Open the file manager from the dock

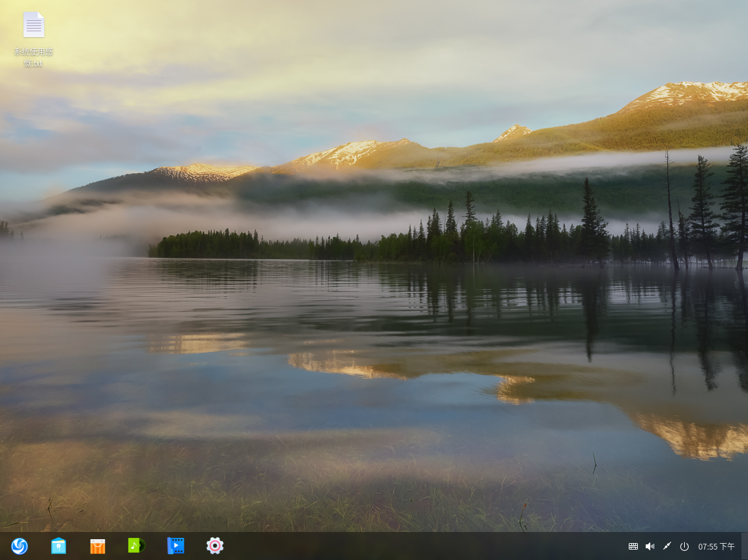(59, 546)
